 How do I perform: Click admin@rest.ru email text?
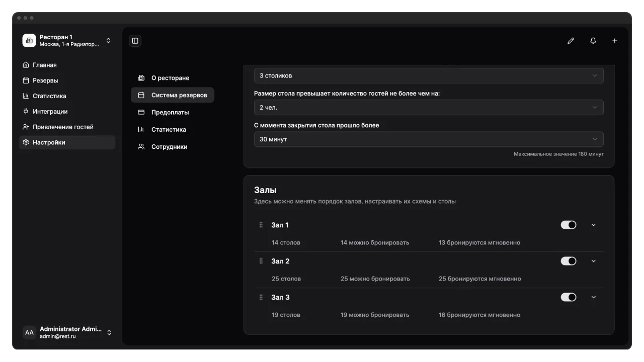tap(58, 336)
